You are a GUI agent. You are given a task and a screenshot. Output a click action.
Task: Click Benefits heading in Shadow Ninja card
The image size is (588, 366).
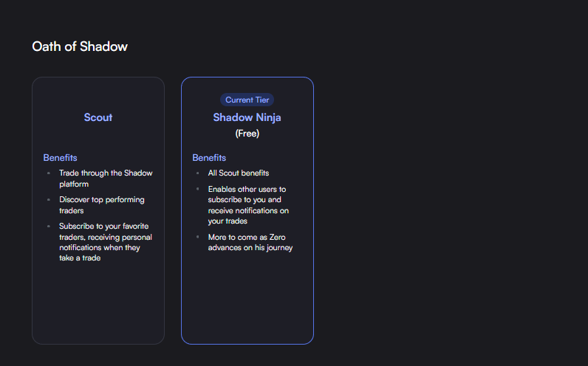(x=209, y=158)
